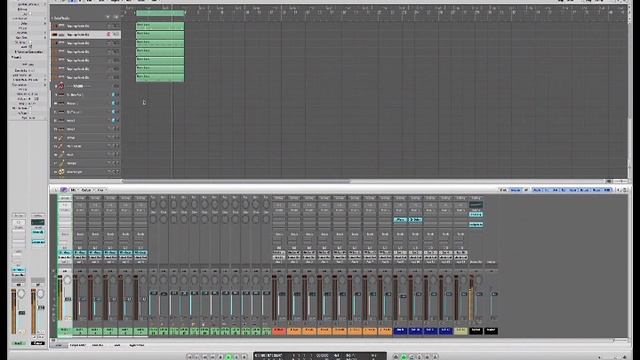640x360 pixels.
Task: Click the arrange area's horizontal scrollbar
Action: 237,181
